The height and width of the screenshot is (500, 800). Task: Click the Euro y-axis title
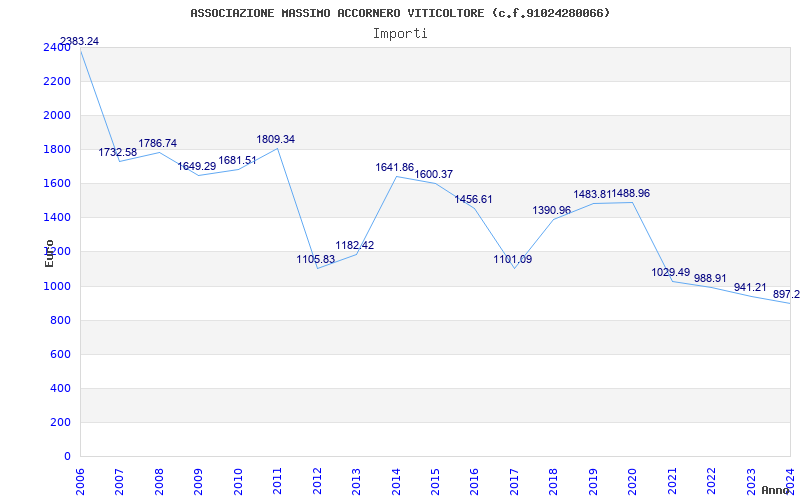(49, 253)
